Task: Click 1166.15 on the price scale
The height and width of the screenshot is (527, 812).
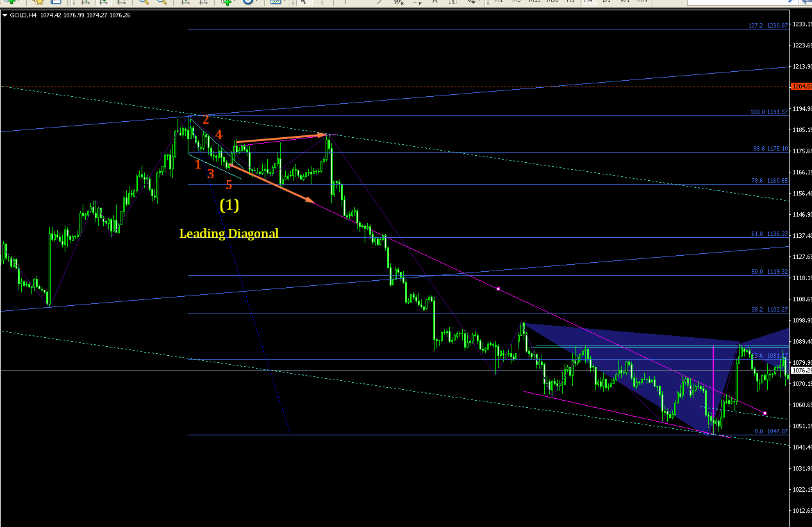Action: click(x=802, y=172)
